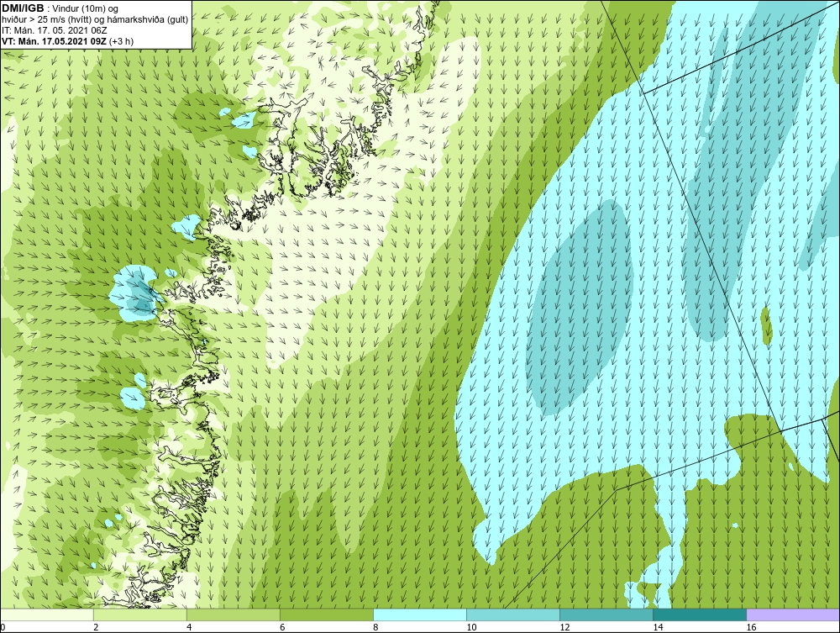Click the legend label "16"
This screenshot has height=633, width=840.
(751, 627)
